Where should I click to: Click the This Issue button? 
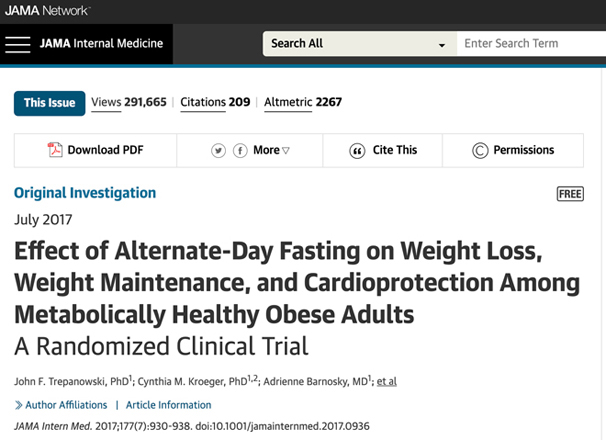[49, 103]
